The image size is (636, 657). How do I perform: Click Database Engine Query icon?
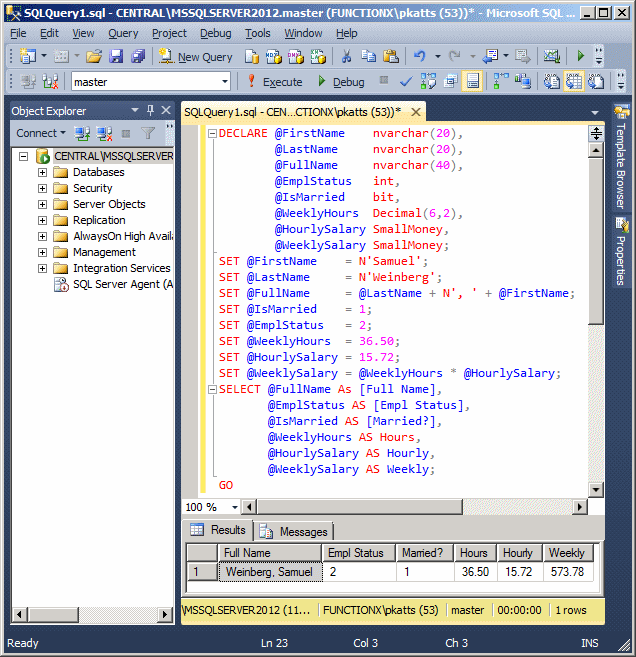click(252, 56)
